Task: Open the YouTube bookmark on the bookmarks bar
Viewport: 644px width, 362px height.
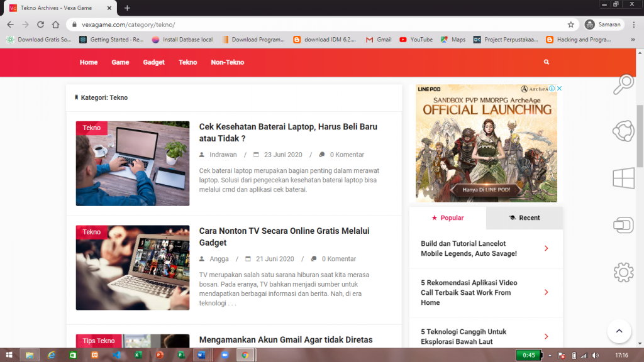Action: pyautogui.click(x=420, y=39)
